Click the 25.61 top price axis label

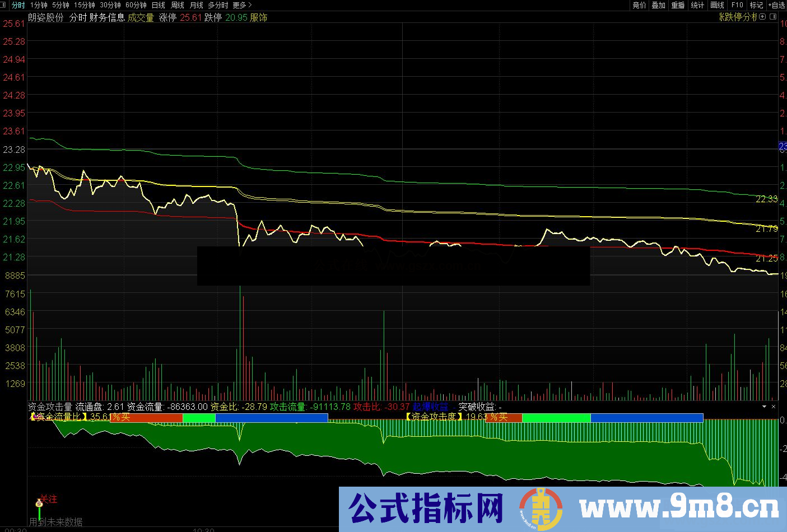tap(14, 24)
